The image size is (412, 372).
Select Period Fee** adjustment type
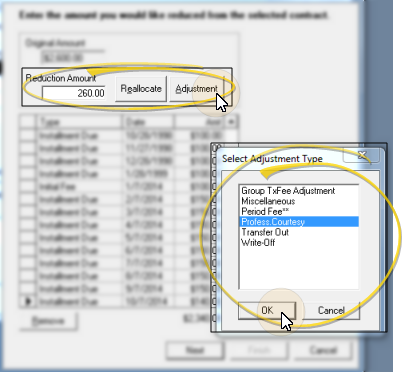click(299, 211)
